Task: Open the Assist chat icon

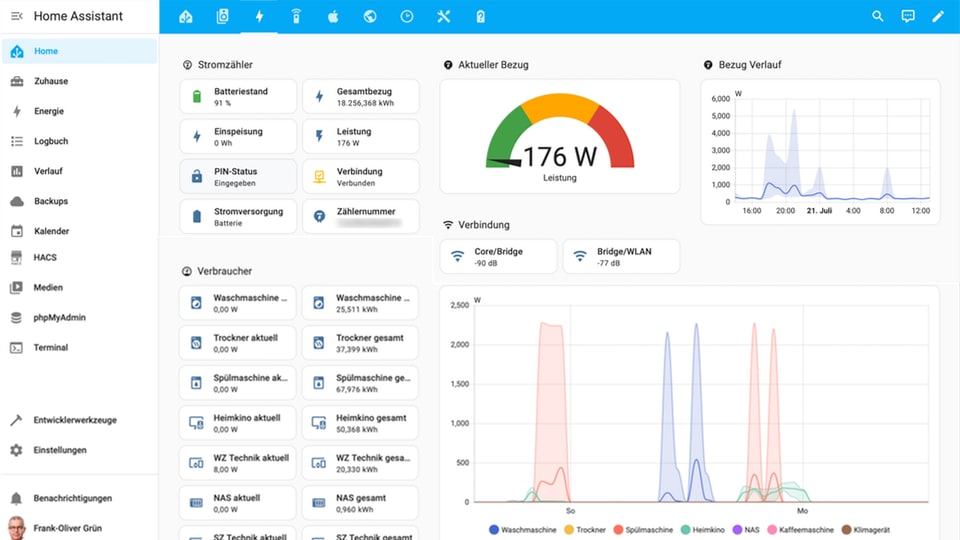Action: [908, 16]
